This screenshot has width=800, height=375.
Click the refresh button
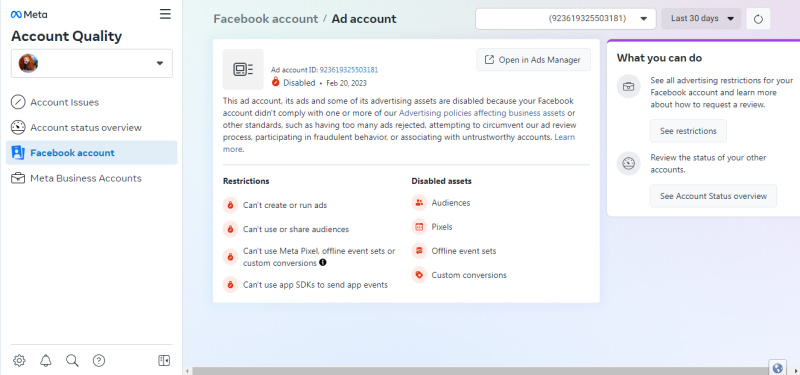click(758, 19)
